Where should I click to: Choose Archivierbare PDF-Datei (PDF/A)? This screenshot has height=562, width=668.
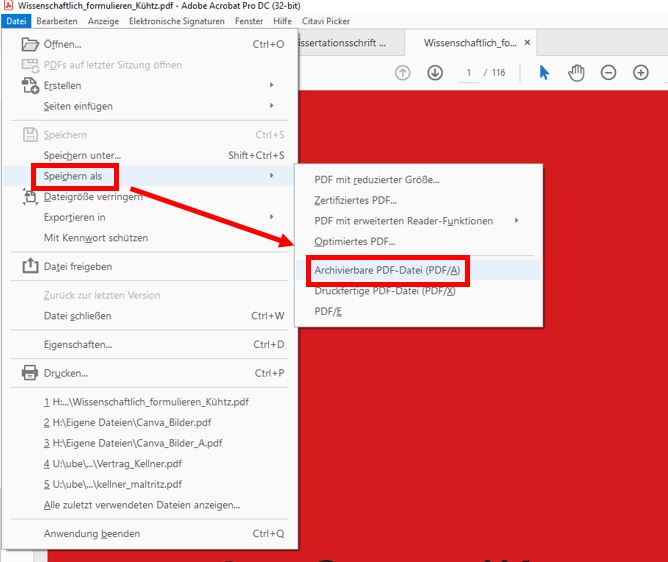(x=387, y=270)
